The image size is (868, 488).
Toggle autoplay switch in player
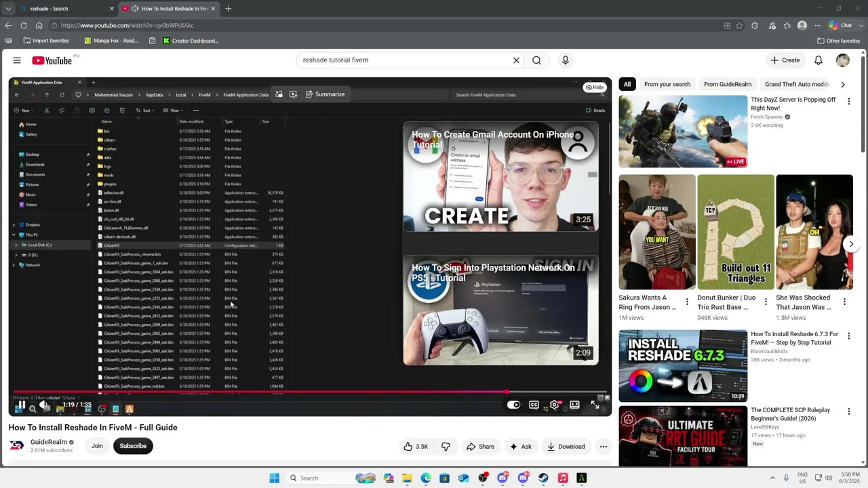coord(513,405)
